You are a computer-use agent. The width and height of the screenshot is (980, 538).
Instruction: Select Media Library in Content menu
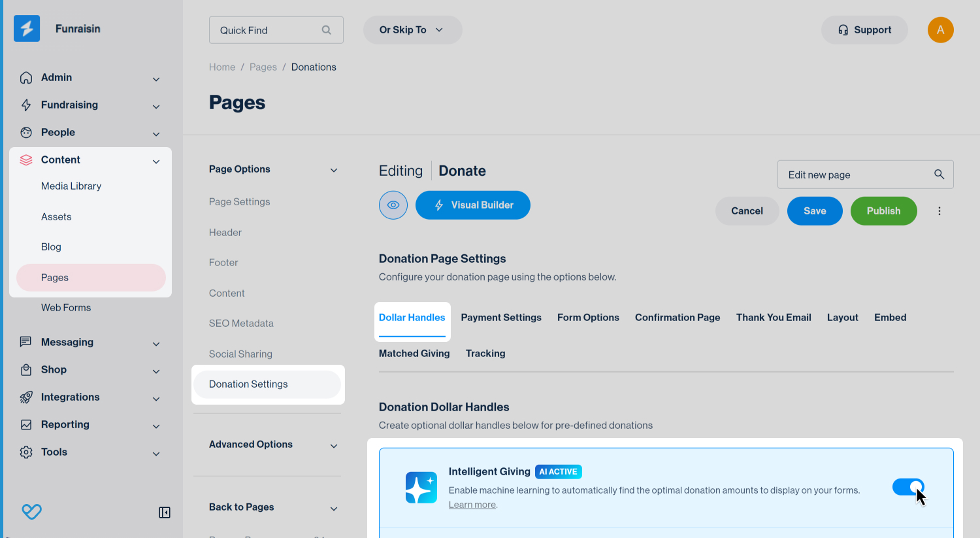point(71,186)
